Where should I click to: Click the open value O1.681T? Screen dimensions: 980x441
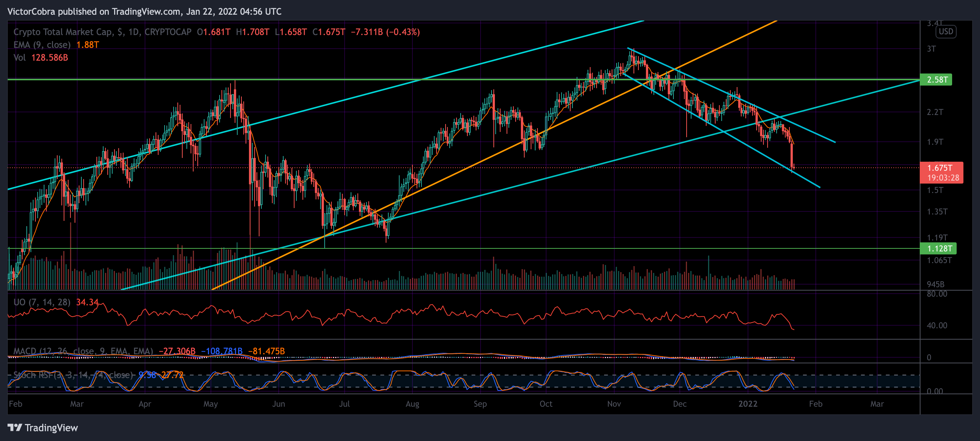(x=214, y=32)
